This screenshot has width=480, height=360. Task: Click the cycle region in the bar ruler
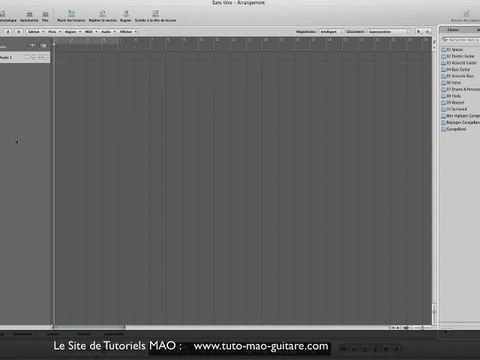click(x=86, y=41)
